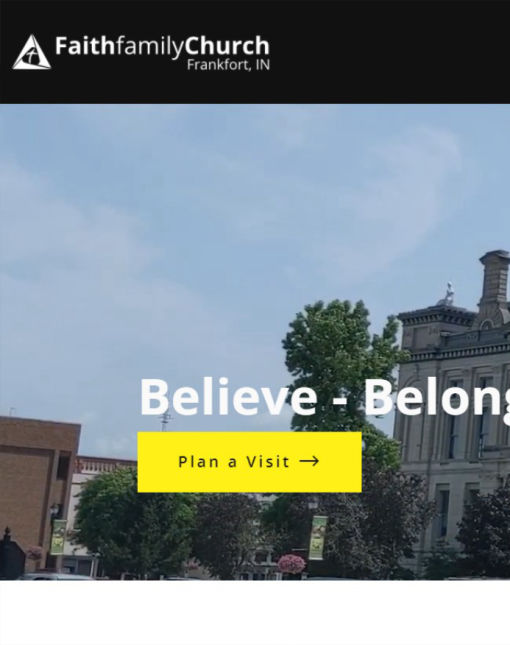Click the Frankfort, IN subtitle under logo
Viewport: 510px width, 645px height.
tap(228, 65)
